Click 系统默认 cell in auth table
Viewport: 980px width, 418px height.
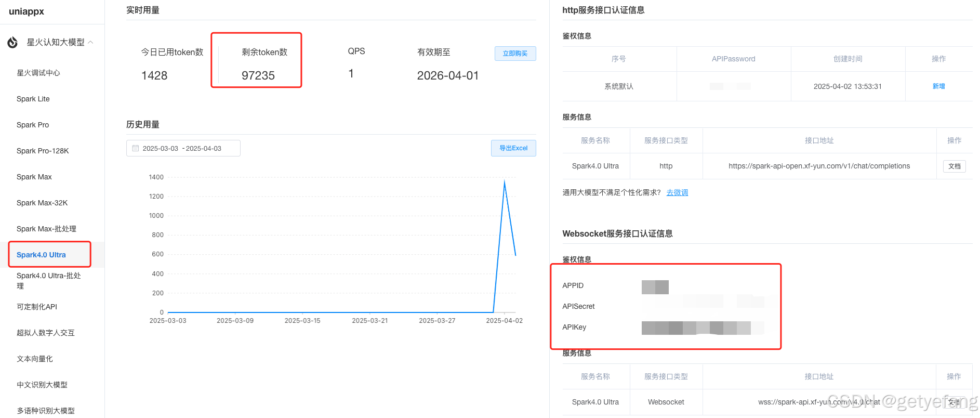click(x=619, y=86)
